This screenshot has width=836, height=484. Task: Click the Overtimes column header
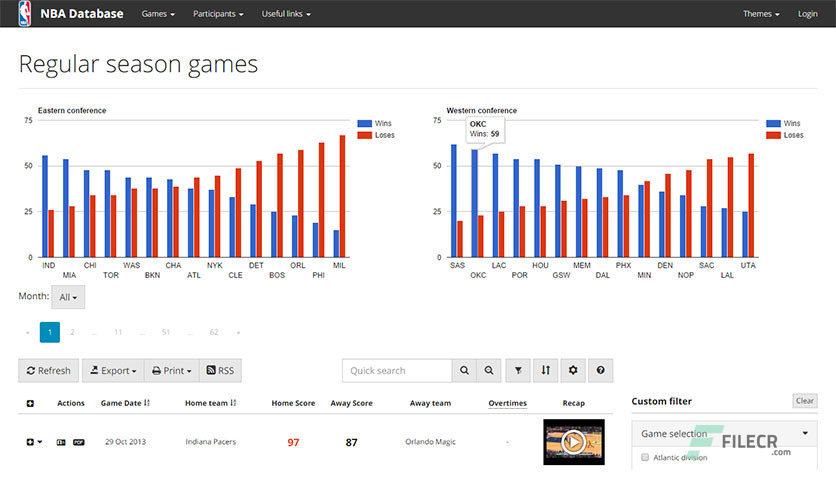(x=508, y=404)
